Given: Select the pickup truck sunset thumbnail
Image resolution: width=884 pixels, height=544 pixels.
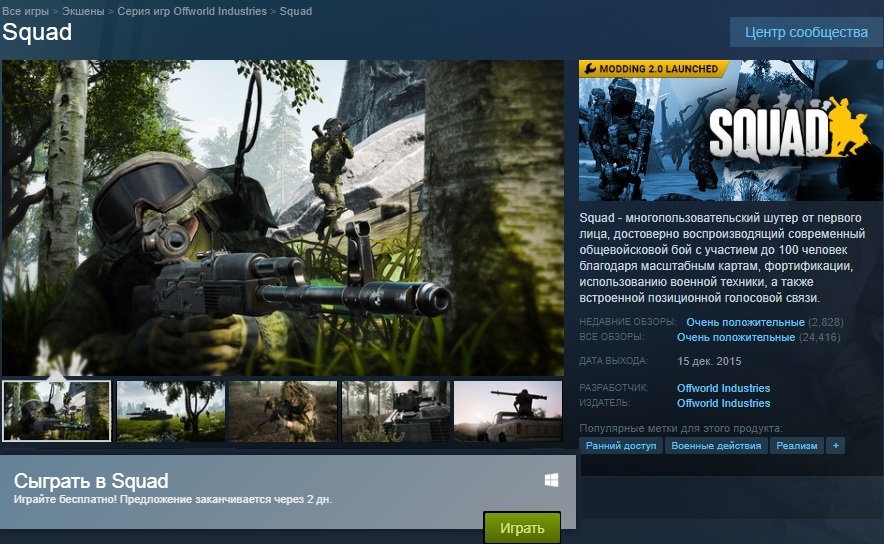Looking at the screenshot, I should point(508,411).
